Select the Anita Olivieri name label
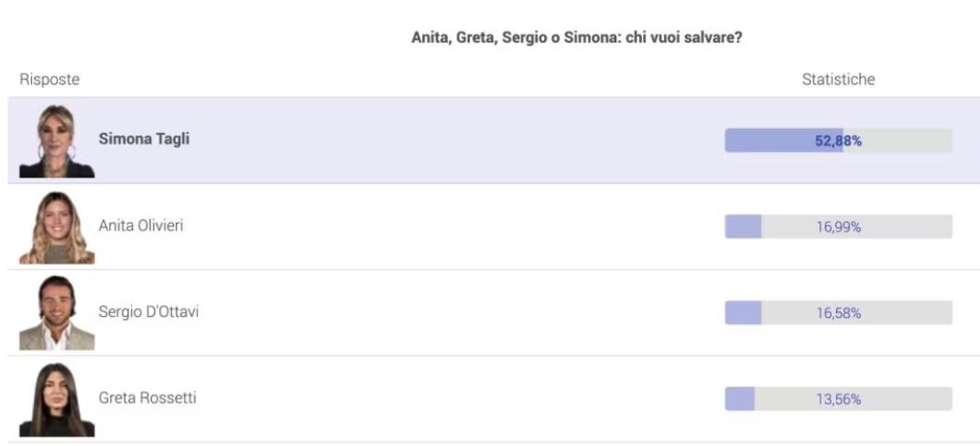 [141, 225]
